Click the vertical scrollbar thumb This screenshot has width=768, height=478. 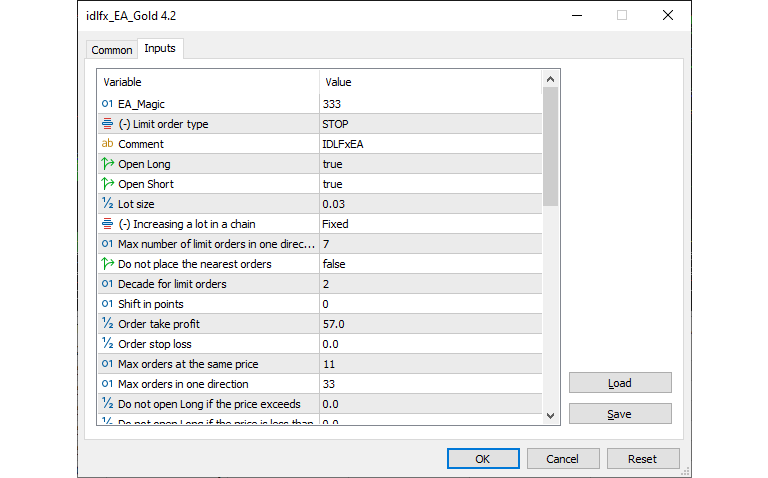550,146
